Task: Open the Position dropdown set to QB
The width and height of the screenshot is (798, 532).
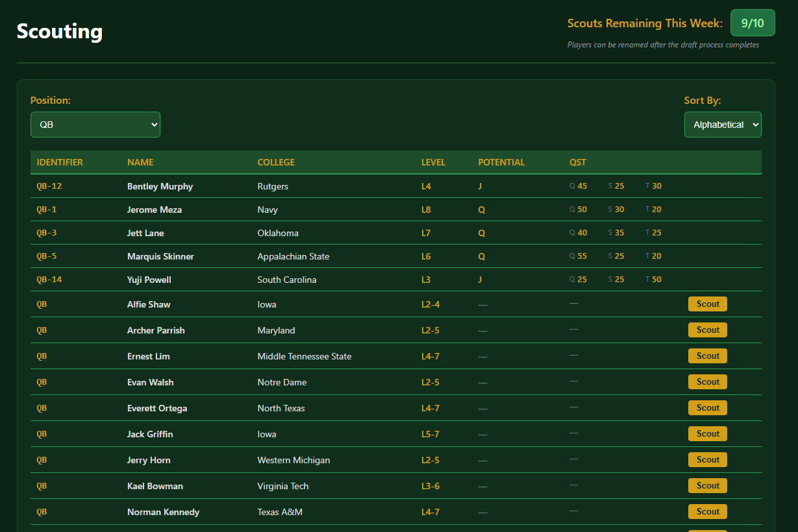Action: click(95, 125)
